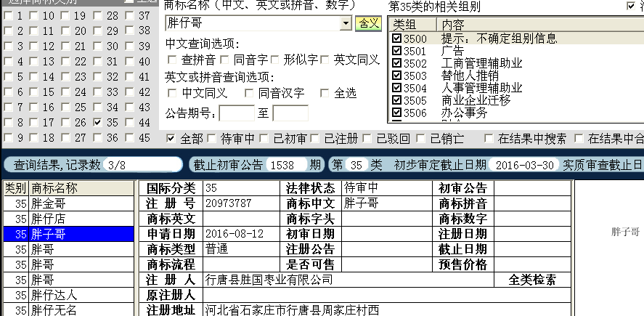Enable the 查拼音 checkbox
Screen dimensions: 644x316
[171, 60]
